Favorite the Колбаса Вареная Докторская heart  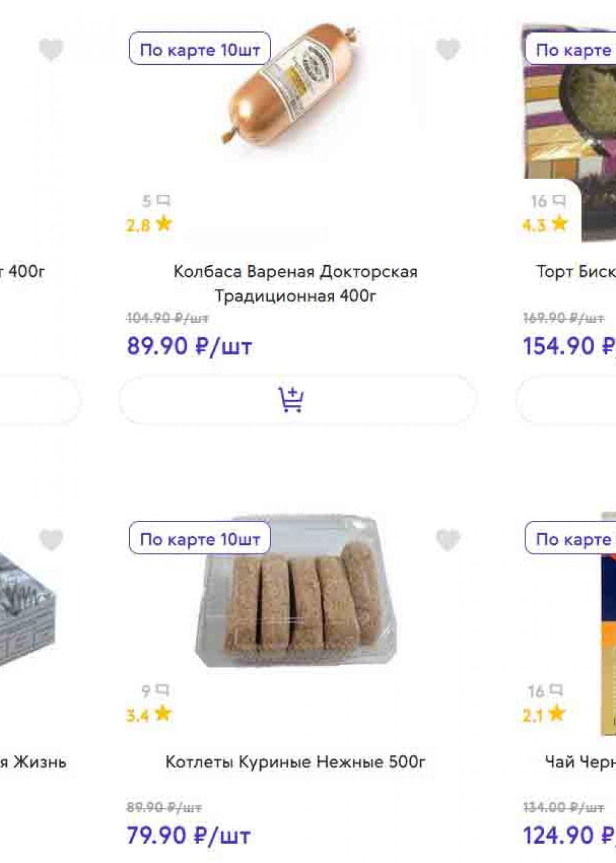[448, 49]
